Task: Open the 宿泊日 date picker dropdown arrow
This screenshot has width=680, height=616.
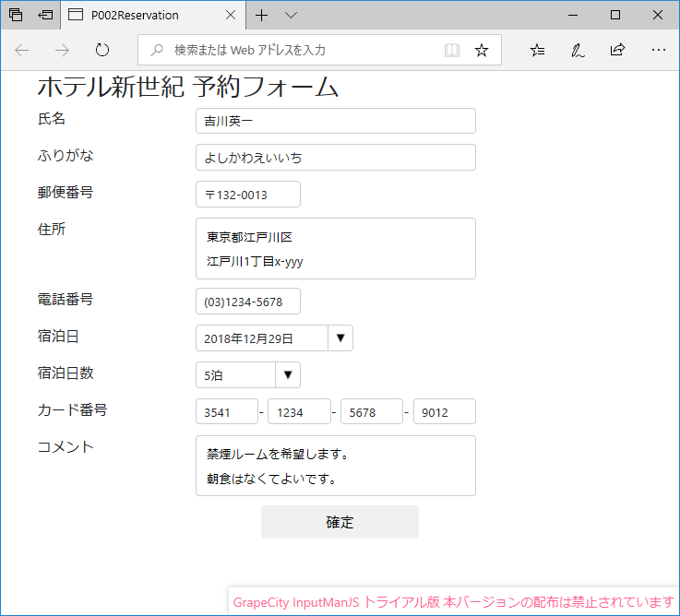Action: click(x=340, y=338)
